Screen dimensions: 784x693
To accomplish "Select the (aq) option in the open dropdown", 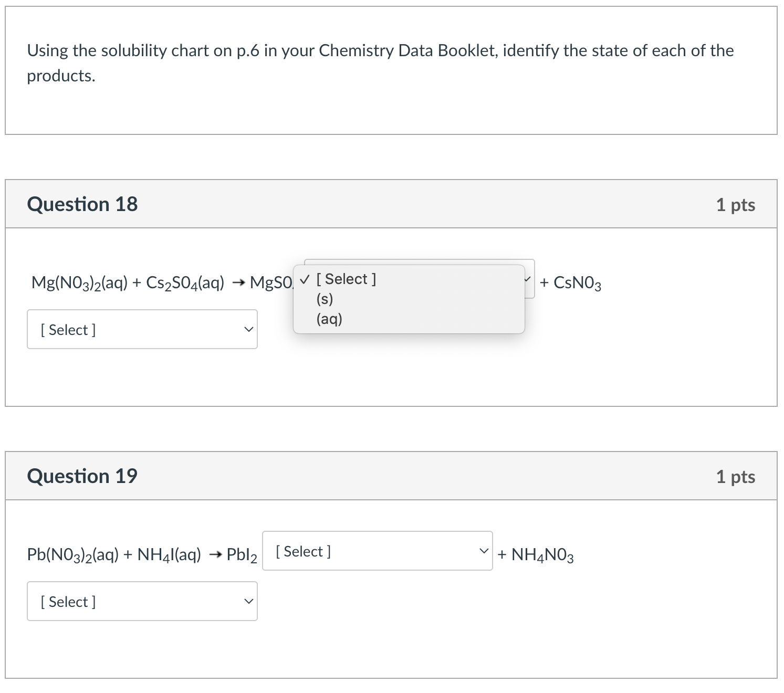I will [x=328, y=319].
